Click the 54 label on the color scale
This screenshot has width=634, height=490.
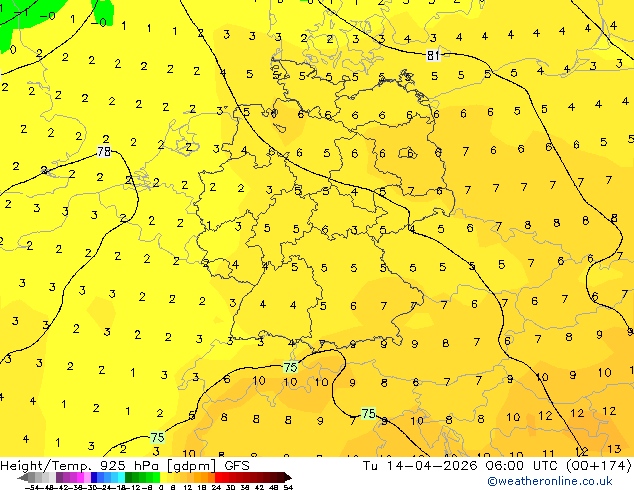[288, 488]
